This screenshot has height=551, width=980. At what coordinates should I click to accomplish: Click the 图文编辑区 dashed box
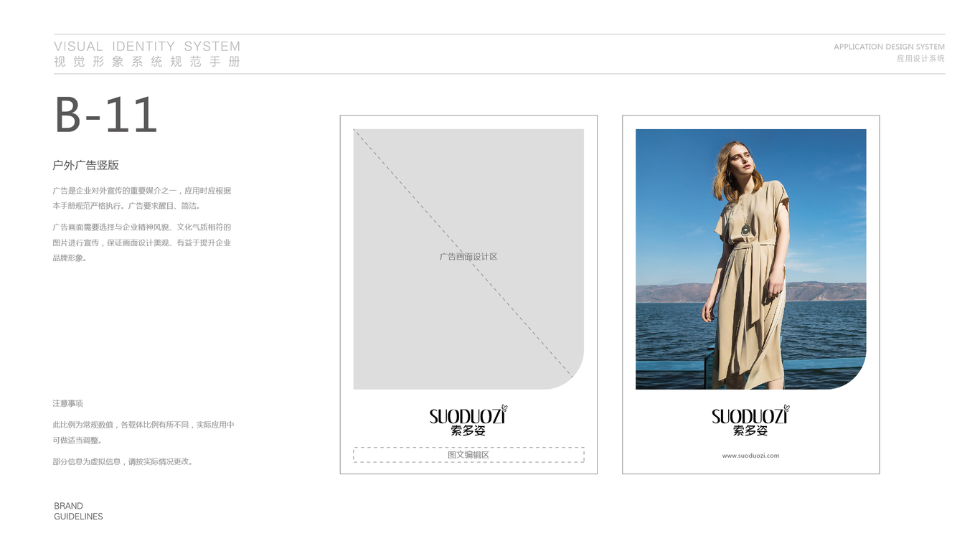468,455
